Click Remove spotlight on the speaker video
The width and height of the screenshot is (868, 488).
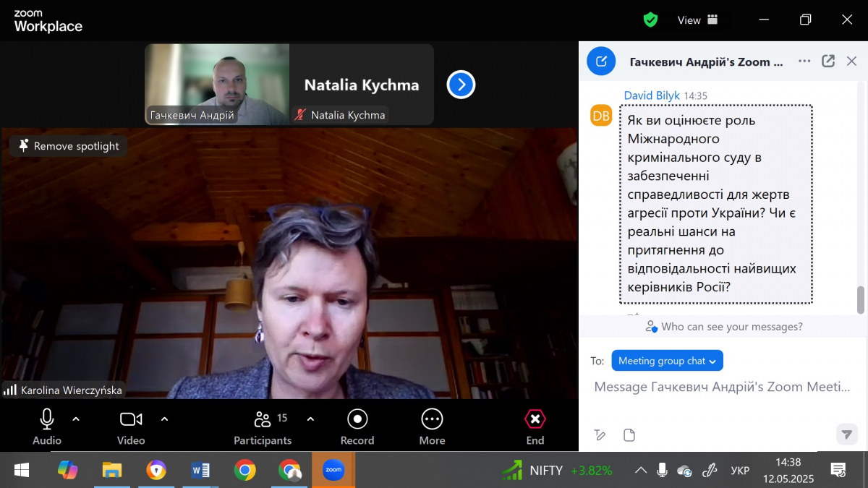tap(69, 146)
